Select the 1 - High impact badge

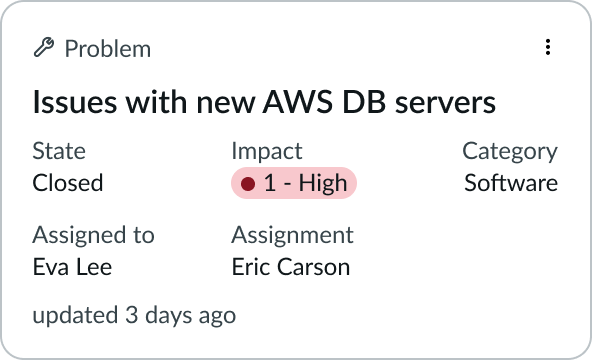[x=294, y=183]
